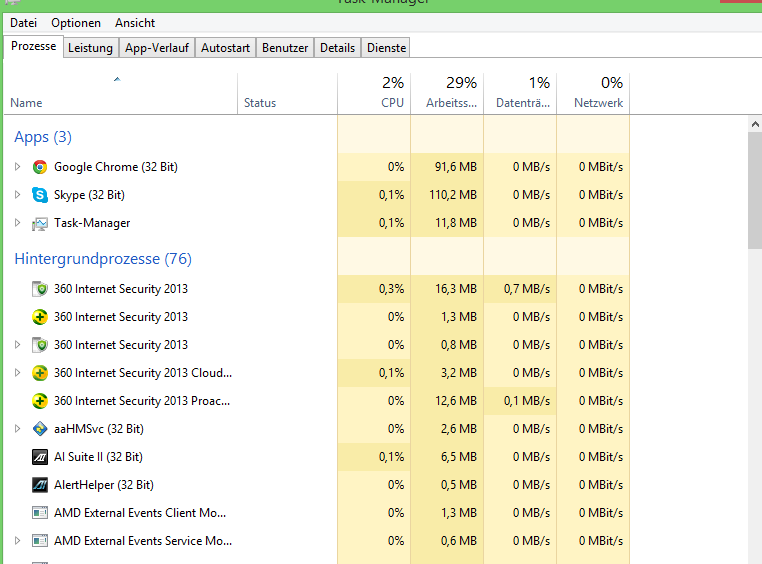Click the 360 Internet Security 2013 Cloud icon

click(x=40, y=373)
